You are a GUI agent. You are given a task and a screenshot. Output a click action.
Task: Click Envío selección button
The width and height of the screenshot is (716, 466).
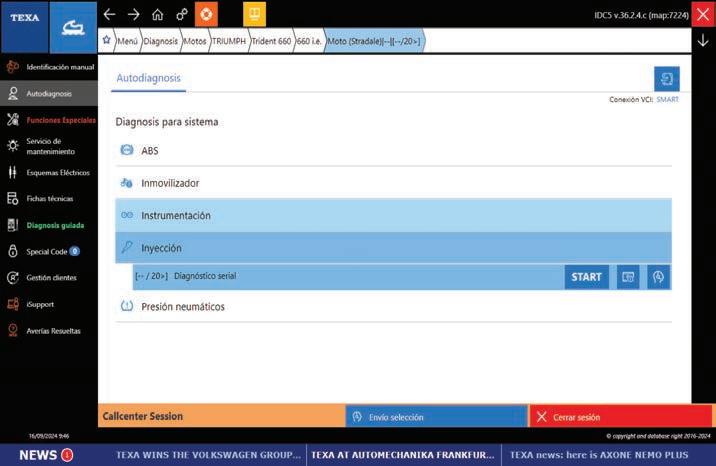437,417
